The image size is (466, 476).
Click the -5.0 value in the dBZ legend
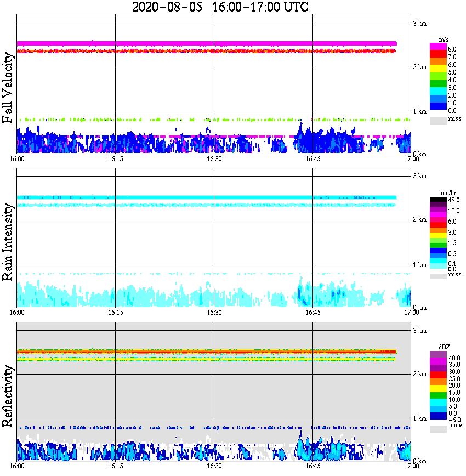(454, 420)
